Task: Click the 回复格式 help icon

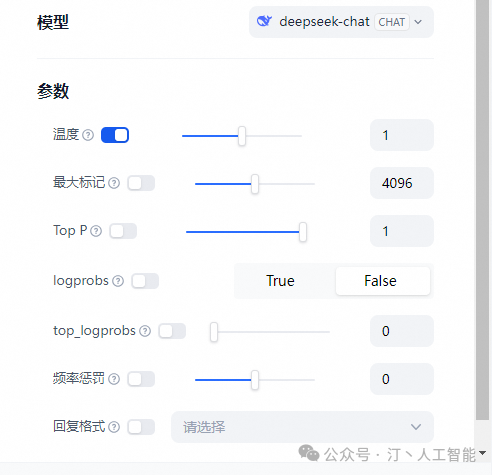Action: click(x=114, y=427)
